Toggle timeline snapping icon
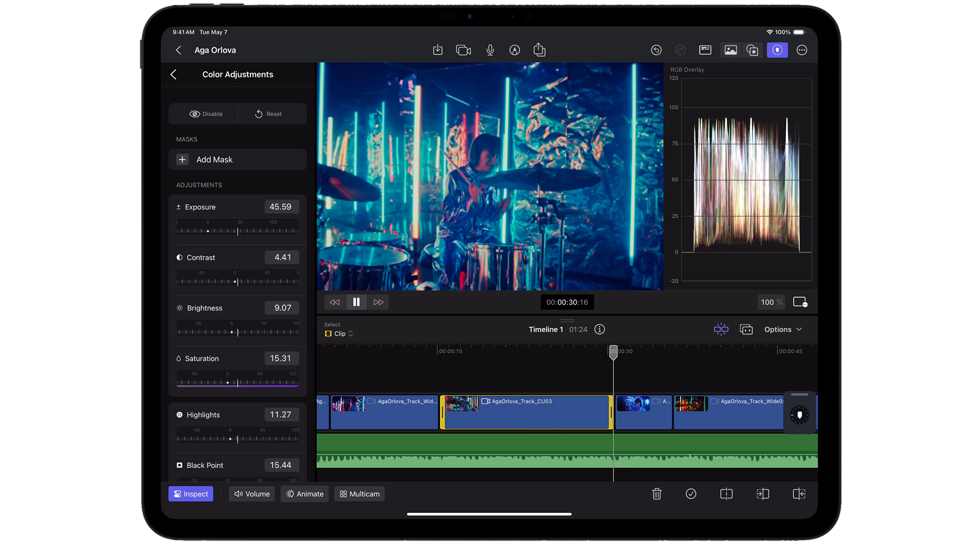The height and width of the screenshot is (551, 980). coord(721,330)
